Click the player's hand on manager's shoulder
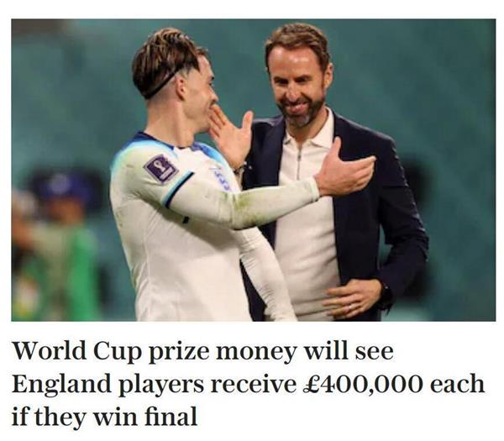This screenshot has height=441, width=504. [x=345, y=169]
